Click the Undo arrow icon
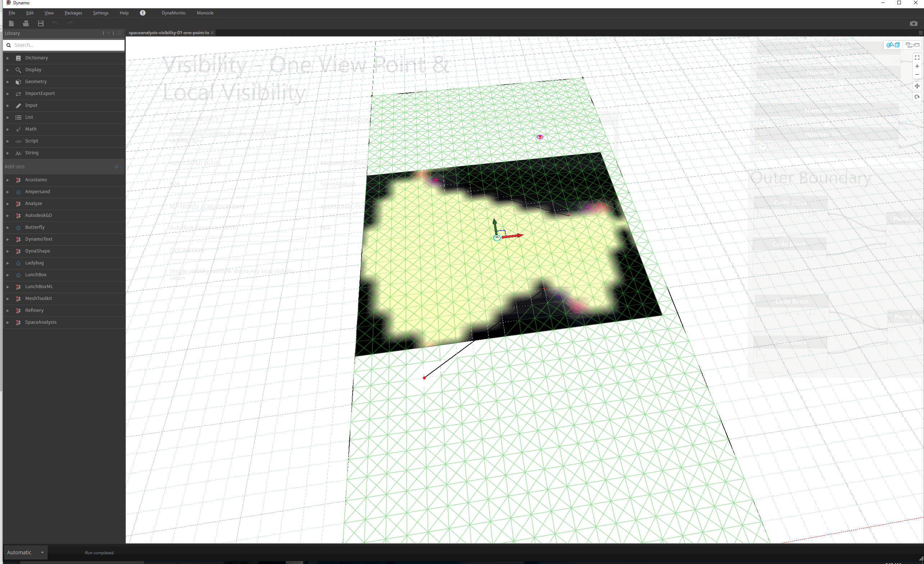924x564 pixels. pyautogui.click(x=55, y=23)
